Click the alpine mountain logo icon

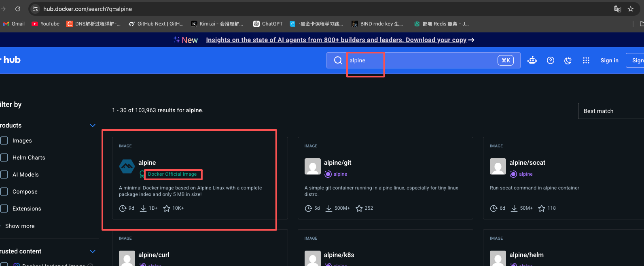point(127,166)
